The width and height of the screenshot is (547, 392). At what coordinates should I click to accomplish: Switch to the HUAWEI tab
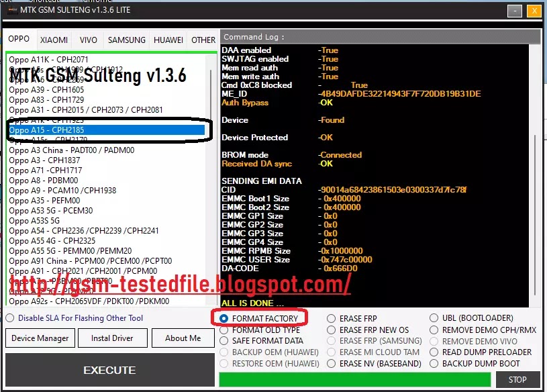click(168, 40)
